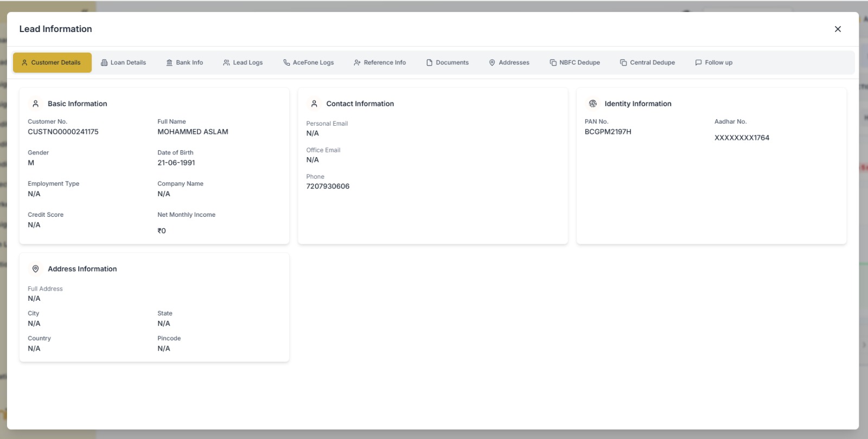Click the Employment Type N/A value

click(x=34, y=194)
